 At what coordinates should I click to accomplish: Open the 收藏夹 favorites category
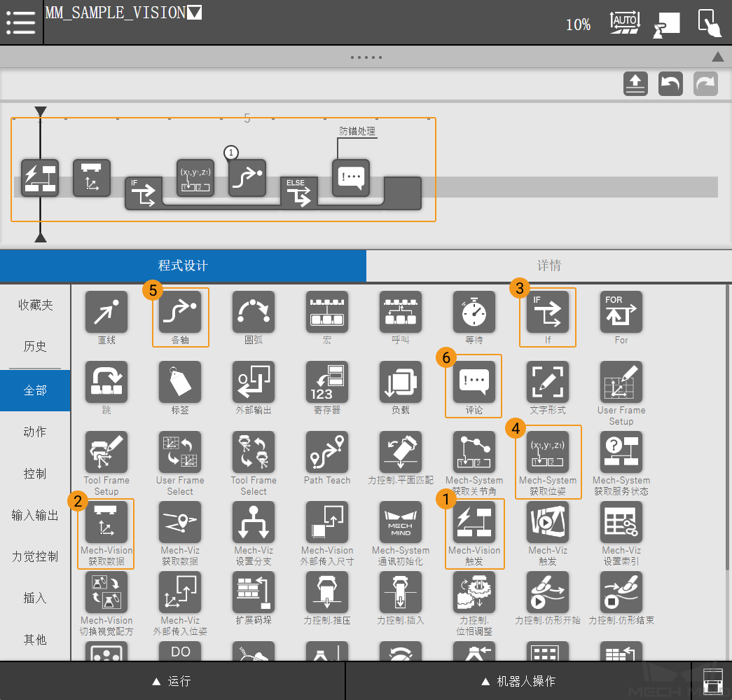[x=35, y=306]
